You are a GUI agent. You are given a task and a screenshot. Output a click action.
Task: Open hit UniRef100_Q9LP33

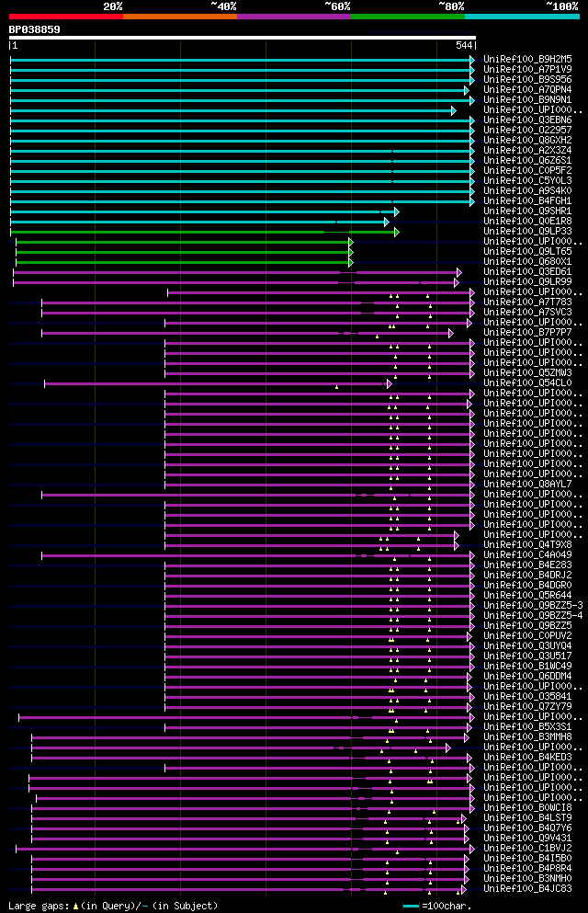(x=527, y=231)
